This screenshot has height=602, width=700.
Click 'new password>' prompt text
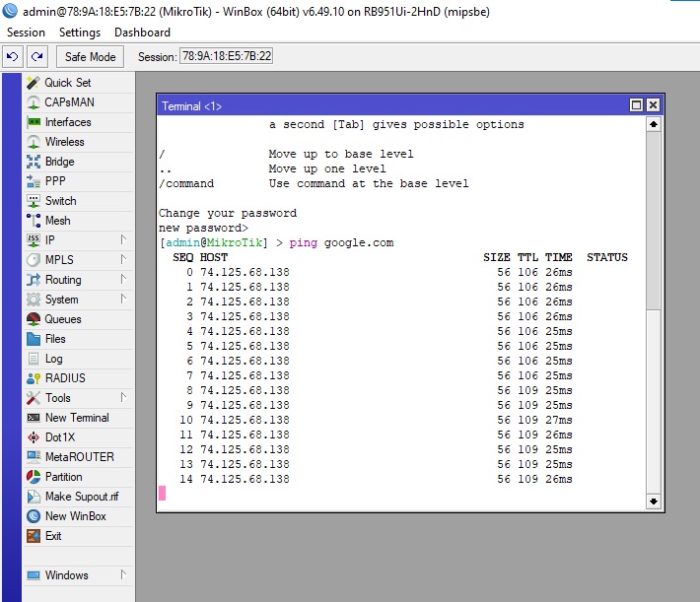coord(203,228)
